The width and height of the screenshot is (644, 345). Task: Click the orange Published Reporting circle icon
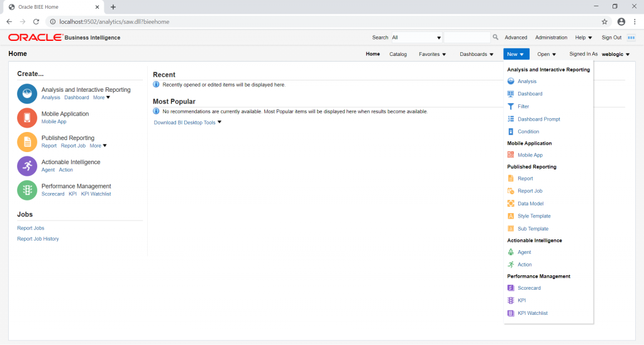(27, 142)
